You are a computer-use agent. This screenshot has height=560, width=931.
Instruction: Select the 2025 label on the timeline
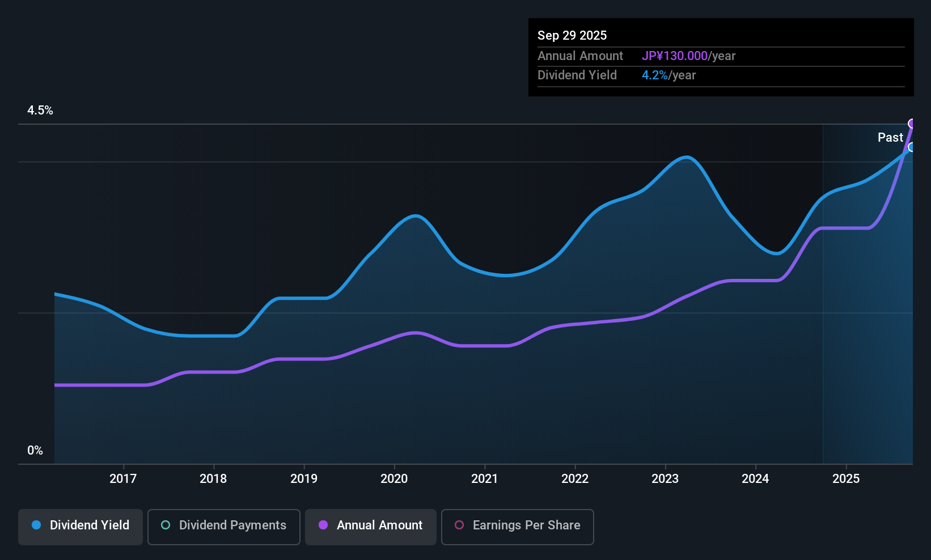[x=846, y=478]
